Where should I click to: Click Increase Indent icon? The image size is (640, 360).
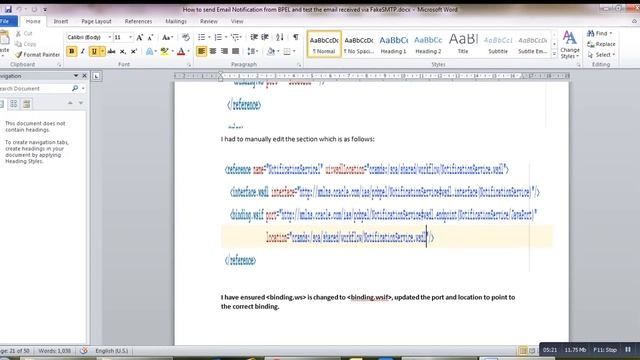265,37
